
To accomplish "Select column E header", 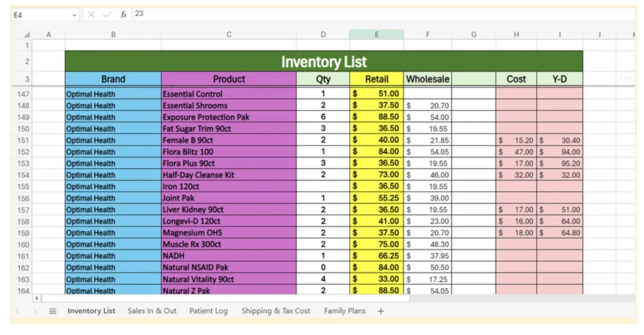I will click(x=377, y=35).
